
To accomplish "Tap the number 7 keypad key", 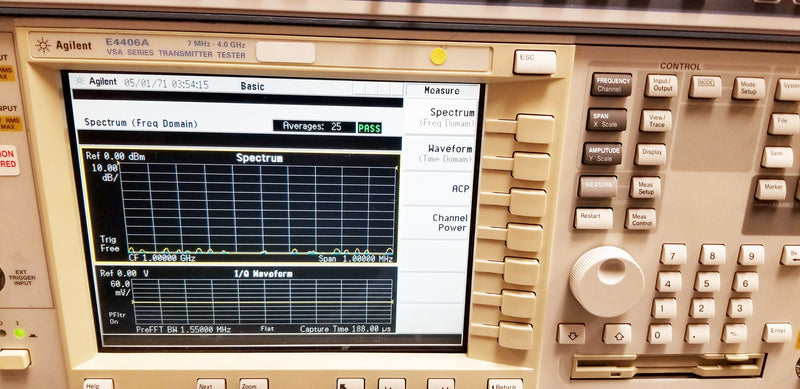I will (x=673, y=254).
